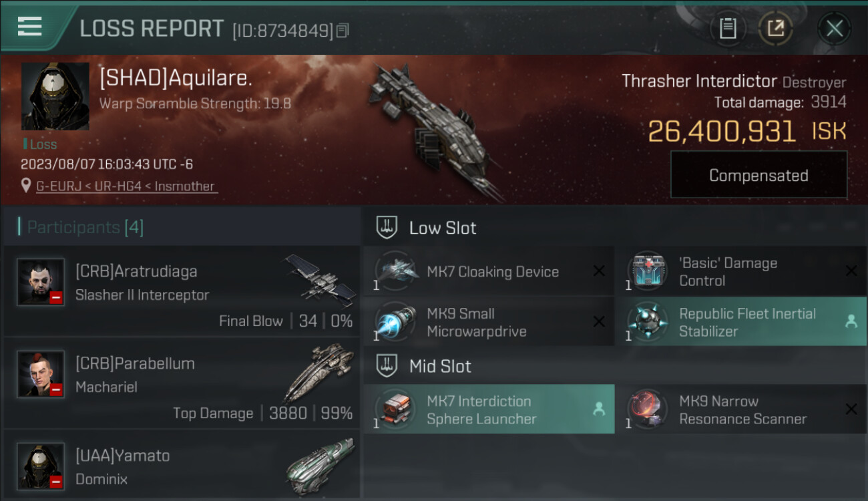Close the Loss Report window
The height and width of the screenshot is (501, 868).
pos(834,29)
